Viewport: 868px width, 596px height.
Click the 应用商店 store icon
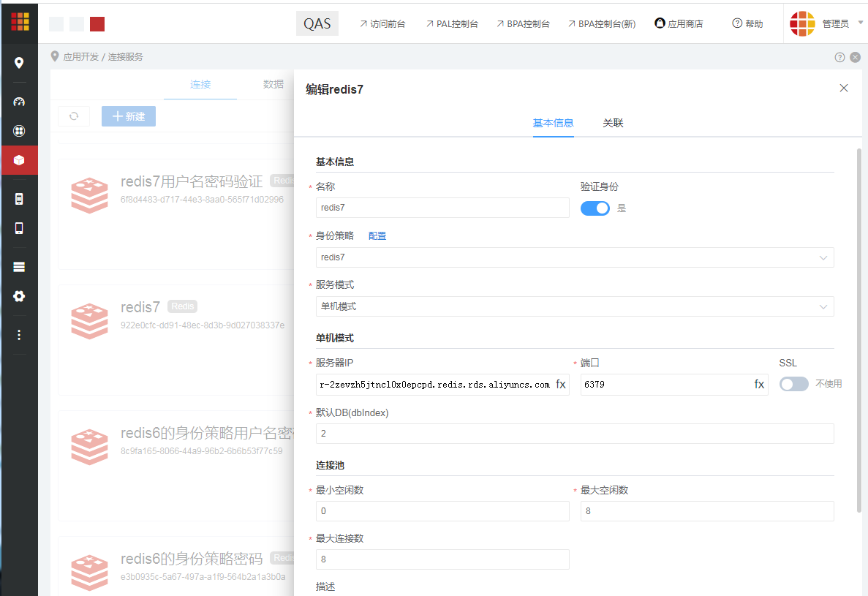(660, 23)
